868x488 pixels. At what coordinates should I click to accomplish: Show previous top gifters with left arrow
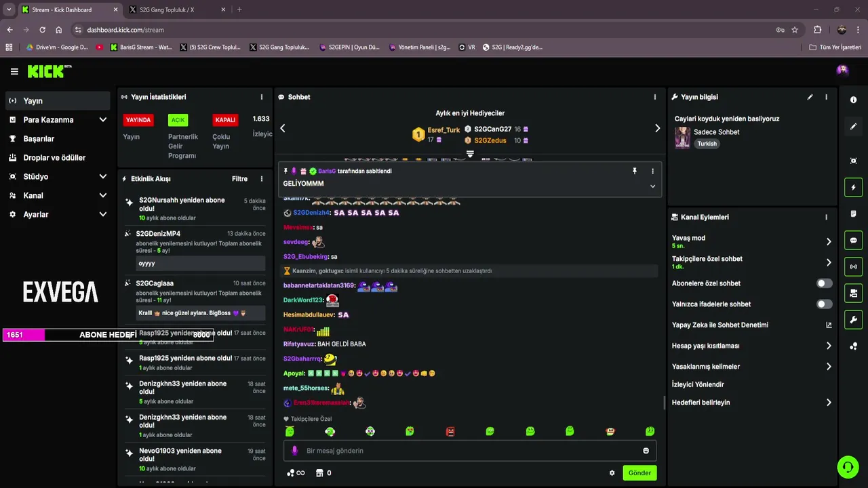coord(283,128)
